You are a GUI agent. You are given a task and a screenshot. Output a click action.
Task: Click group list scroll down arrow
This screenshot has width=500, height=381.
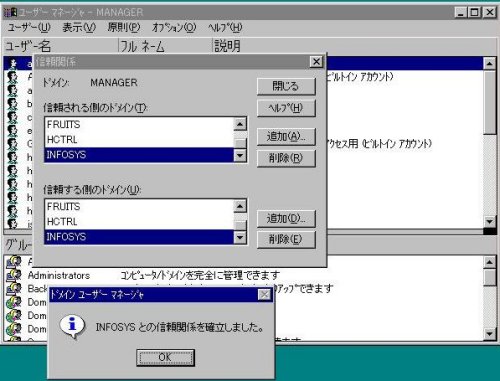point(489,334)
